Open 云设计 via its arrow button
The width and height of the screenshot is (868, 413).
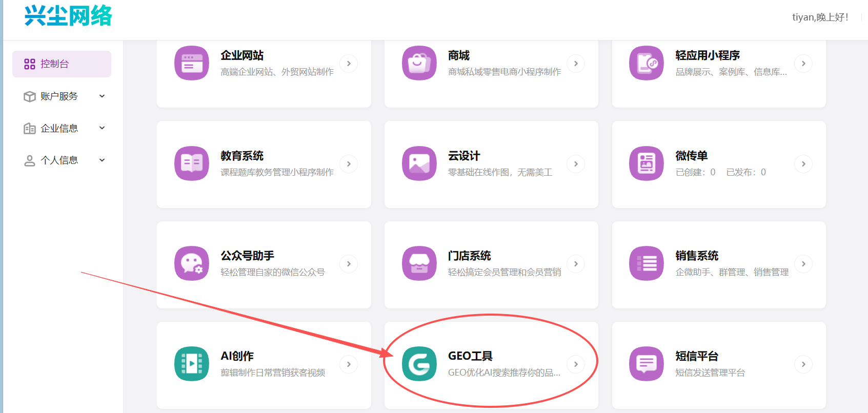click(576, 164)
